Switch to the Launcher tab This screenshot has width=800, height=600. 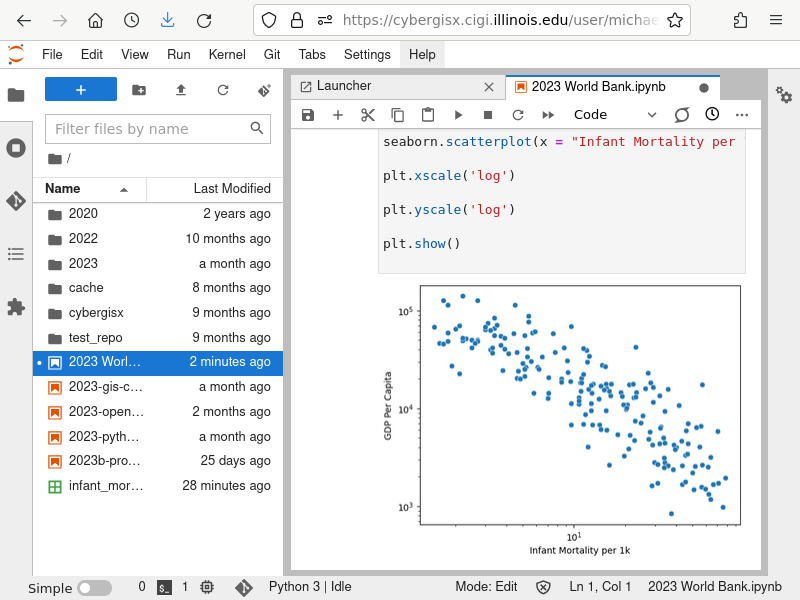(344, 87)
